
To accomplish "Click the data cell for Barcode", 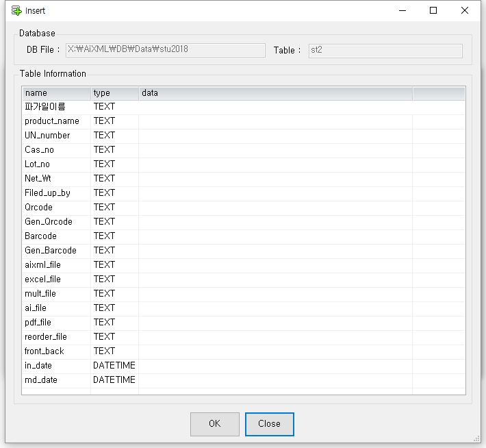I will [x=274, y=236].
